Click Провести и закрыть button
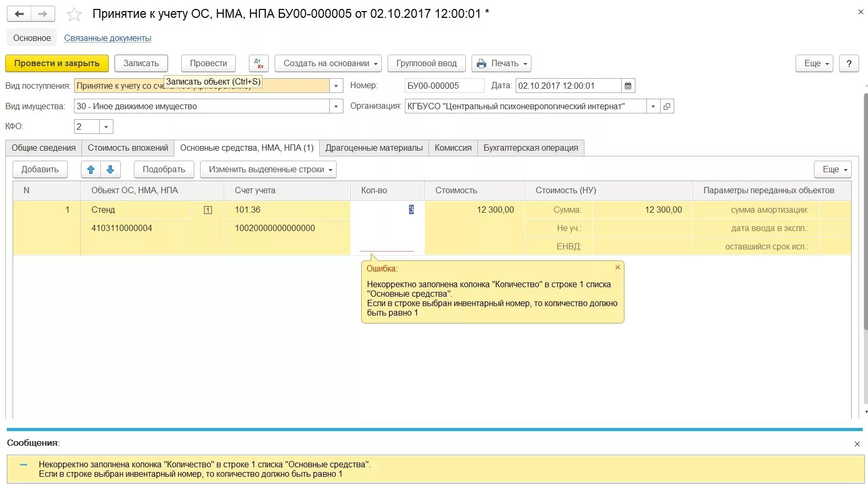 click(57, 64)
